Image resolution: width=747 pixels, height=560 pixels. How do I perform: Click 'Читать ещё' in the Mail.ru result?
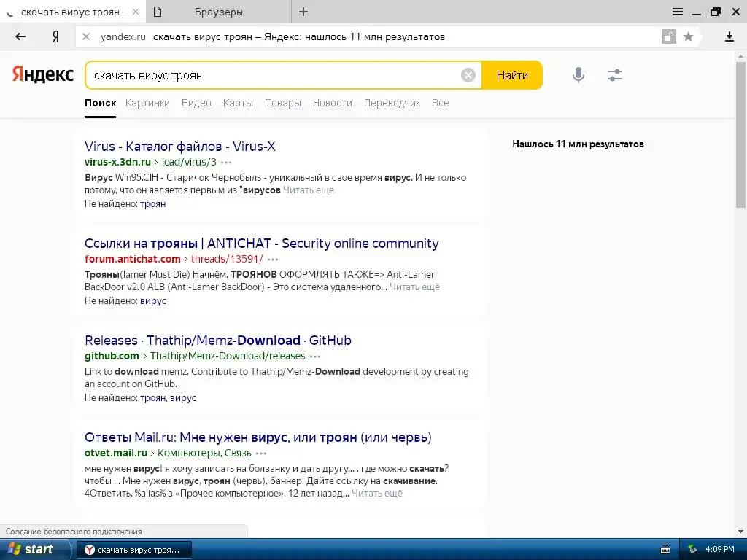pyautogui.click(x=377, y=494)
